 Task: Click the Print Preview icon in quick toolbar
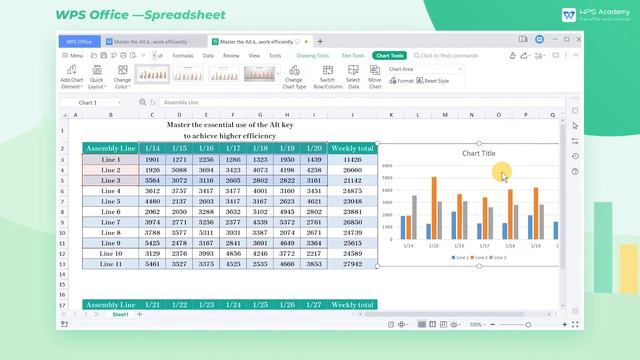pos(133,56)
